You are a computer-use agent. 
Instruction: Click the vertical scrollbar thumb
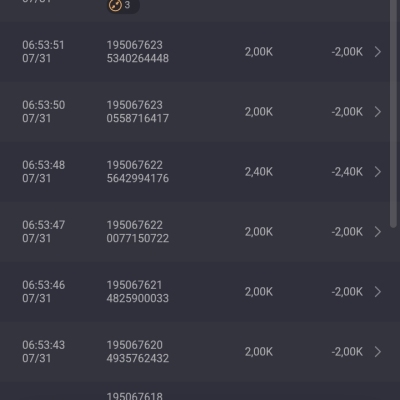coord(393,113)
